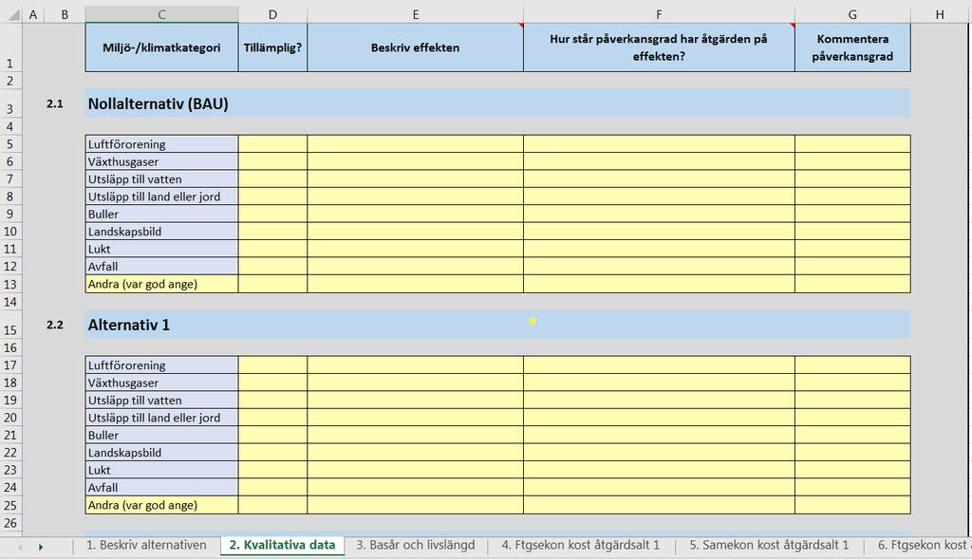The width and height of the screenshot is (972, 560).
Task: Open the '1. Beskriv alternativen' sheet tab
Action: point(146,545)
